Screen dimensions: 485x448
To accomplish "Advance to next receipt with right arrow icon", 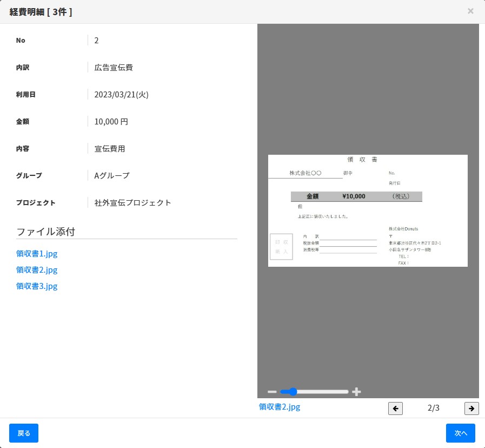I will (x=471, y=409).
